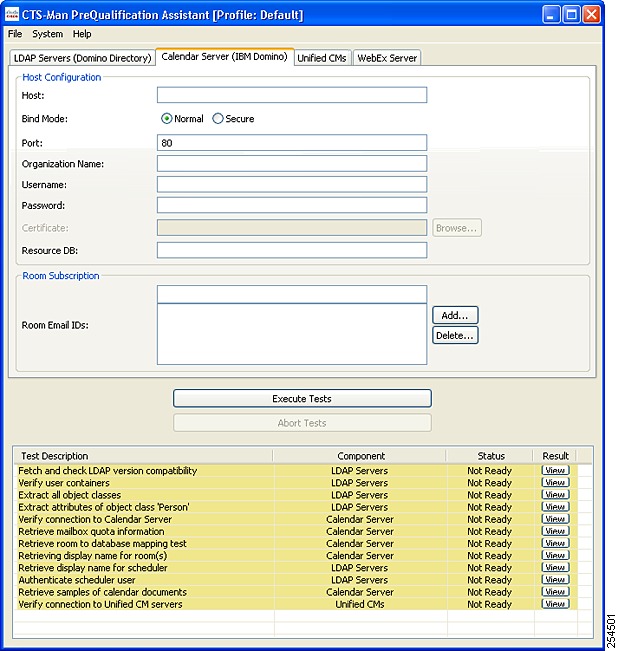Click the Port field showing 80
The height and width of the screenshot is (651, 618).
coord(292,143)
